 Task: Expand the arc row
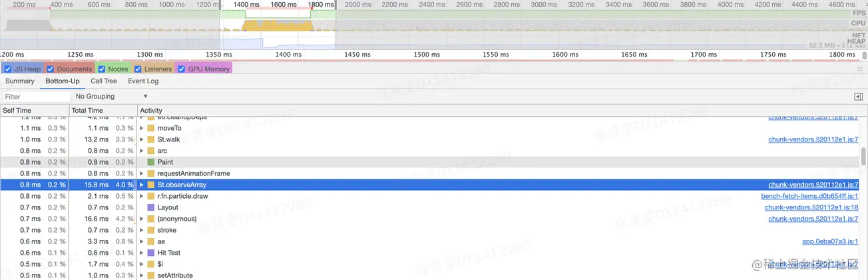(141, 151)
